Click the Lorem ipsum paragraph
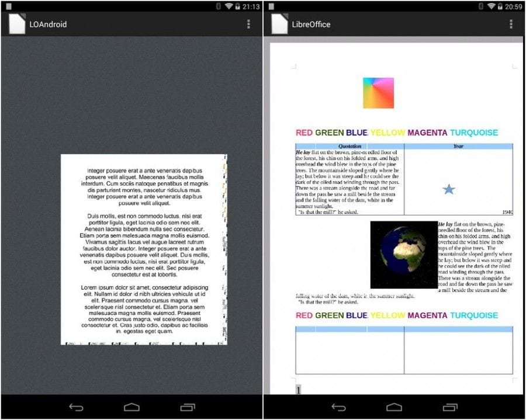 click(x=144, y=310)
